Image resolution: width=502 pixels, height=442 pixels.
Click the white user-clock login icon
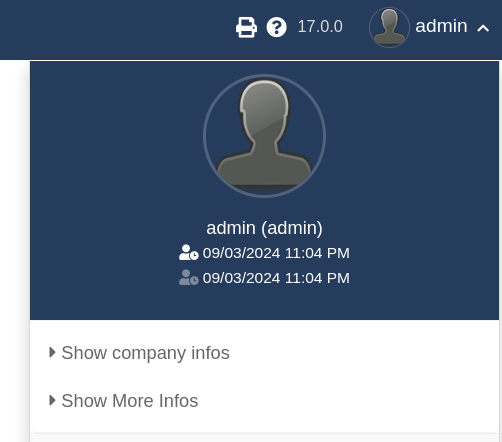click(x=189, y=253)
